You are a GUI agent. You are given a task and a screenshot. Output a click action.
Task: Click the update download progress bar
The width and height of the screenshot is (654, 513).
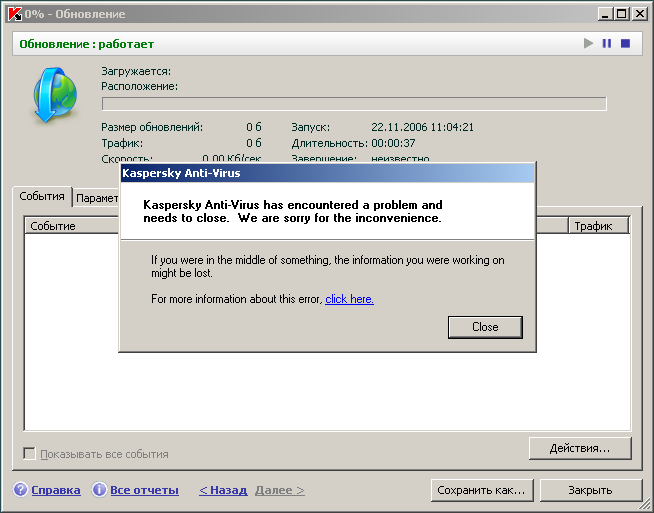pos(354,104)
